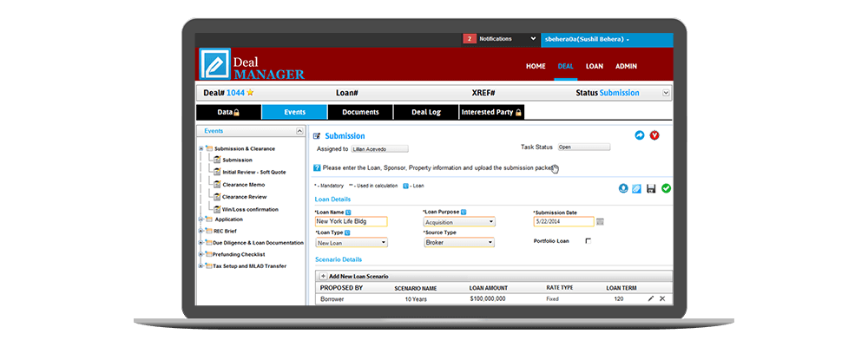Click the Submission Date input field
The height and width of the screenshot is (347, 868).
pos(563,221)
